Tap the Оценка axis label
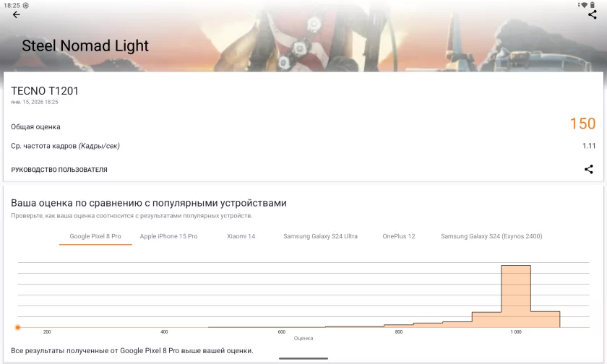The height and width of the screenshot is (364, 607). pos(303,338)
